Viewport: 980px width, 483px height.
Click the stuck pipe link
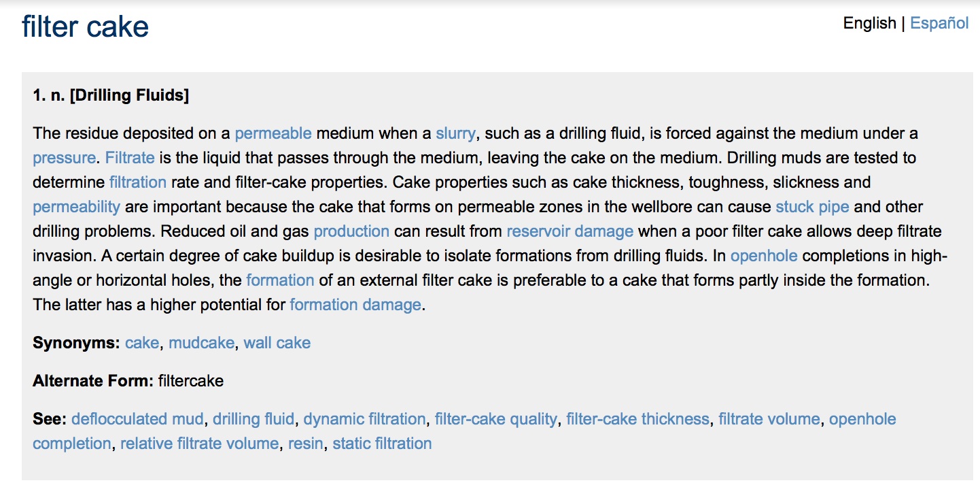coord(812,207)
